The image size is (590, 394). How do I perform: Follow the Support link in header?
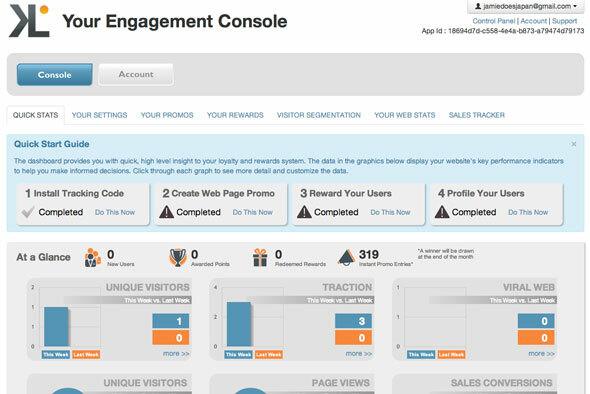pyautogui.click(x=564, y=21)
